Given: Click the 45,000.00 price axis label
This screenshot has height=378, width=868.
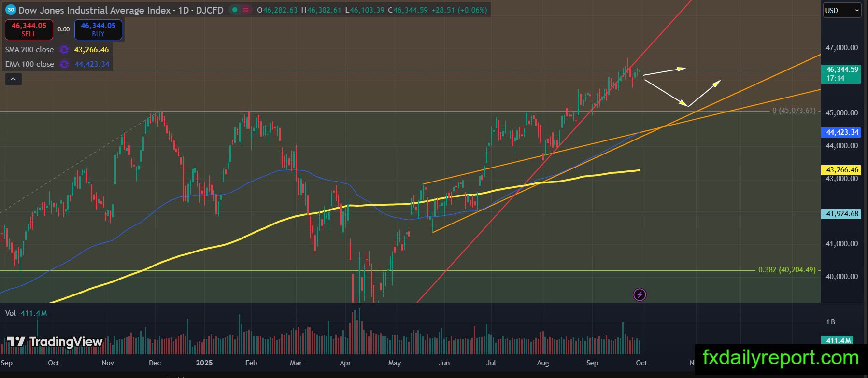Looking at the screenshot, I should coord(842,113).
